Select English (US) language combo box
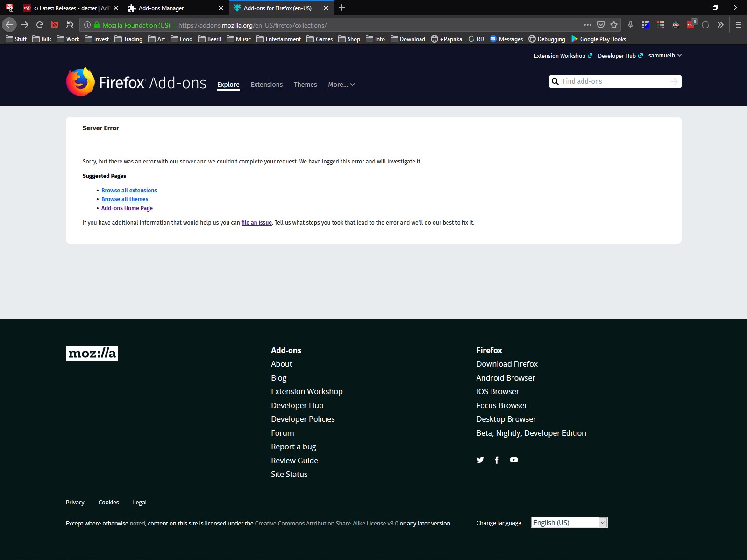This screenshot has width=747, height=560. [569, 523]
